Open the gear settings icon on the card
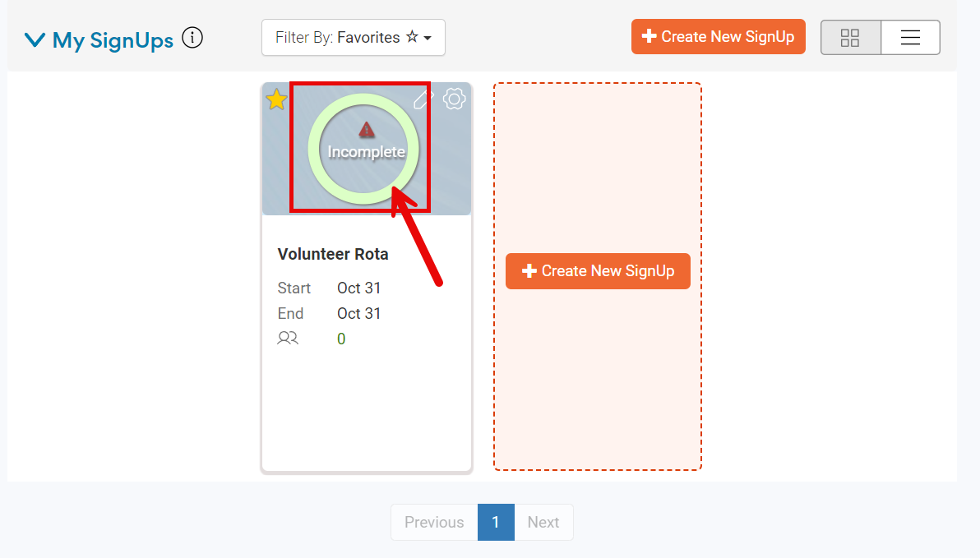The height and width of the screenshot is (558, 980). click(454, 99)
